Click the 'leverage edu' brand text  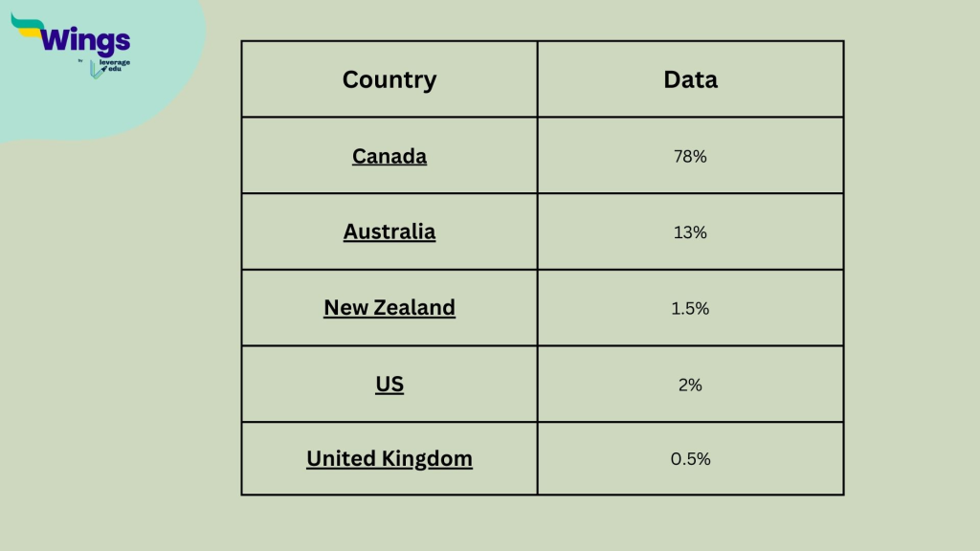[x=116, y=67]
